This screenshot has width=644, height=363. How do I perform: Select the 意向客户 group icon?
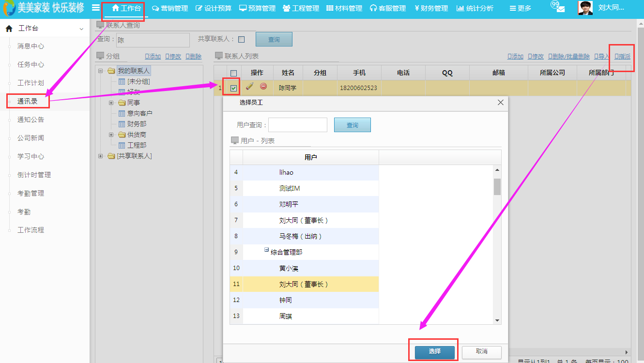(x=122, y=113)
